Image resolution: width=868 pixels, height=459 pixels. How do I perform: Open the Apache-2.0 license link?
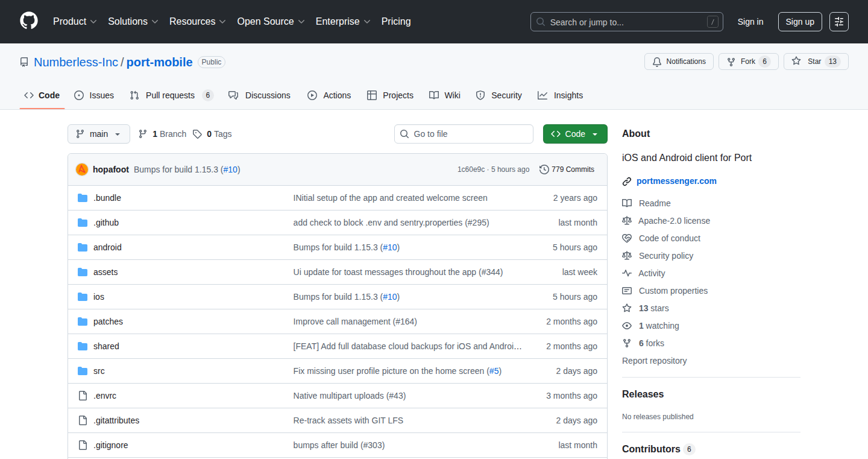click(x=675, y=221)
